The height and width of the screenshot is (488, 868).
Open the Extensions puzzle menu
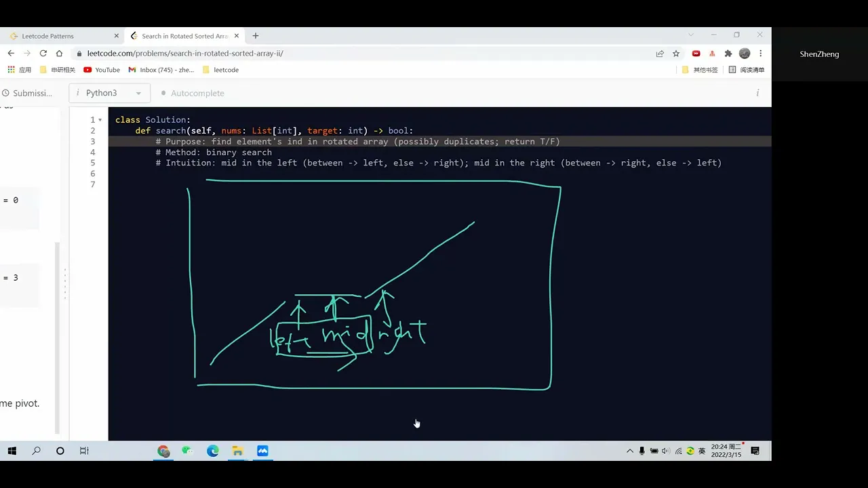coord(728,54)
